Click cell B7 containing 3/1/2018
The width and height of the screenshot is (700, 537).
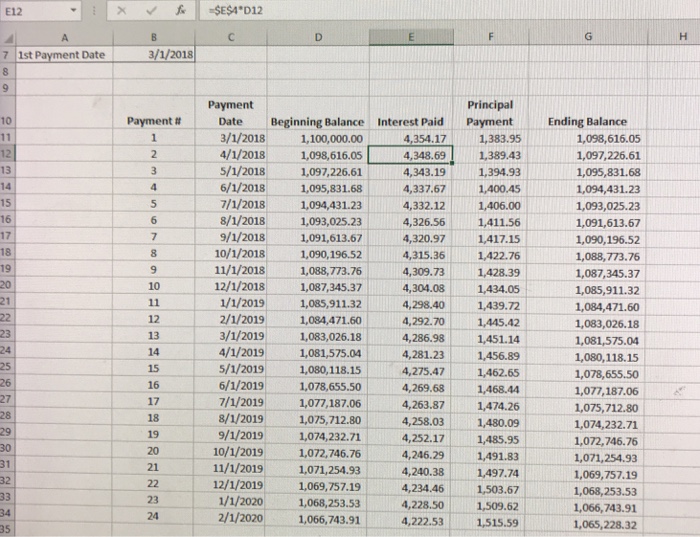[154, 54]
